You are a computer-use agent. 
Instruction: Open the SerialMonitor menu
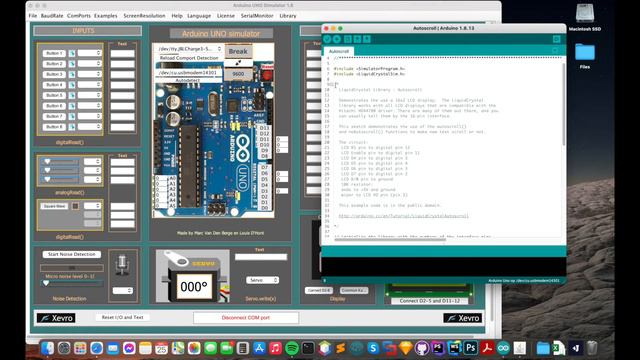(257, 16)
